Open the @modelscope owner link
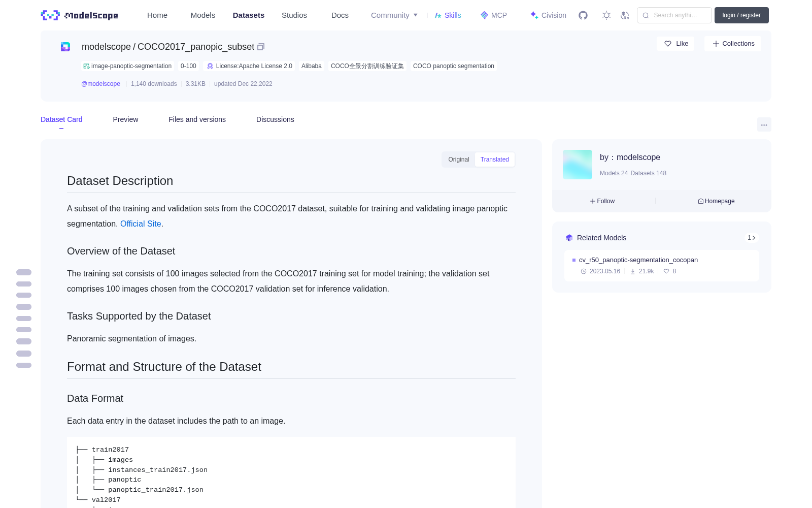Screen dimensions: 812x508 (x=100, y=84)
